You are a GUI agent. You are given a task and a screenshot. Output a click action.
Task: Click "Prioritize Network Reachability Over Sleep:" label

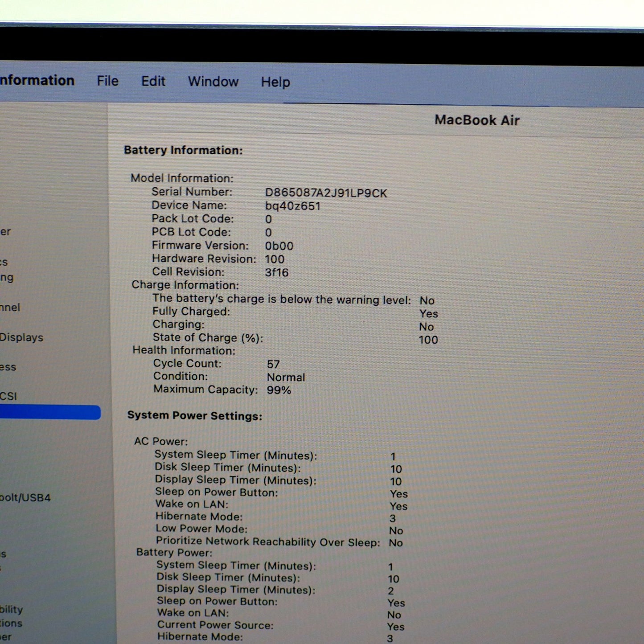pos(268,541)
